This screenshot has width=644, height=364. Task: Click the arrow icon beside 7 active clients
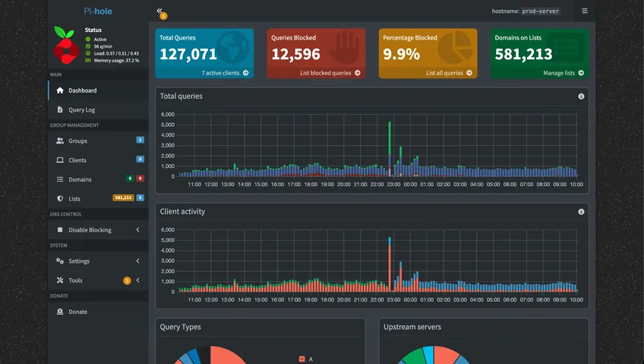coord(245,73)
